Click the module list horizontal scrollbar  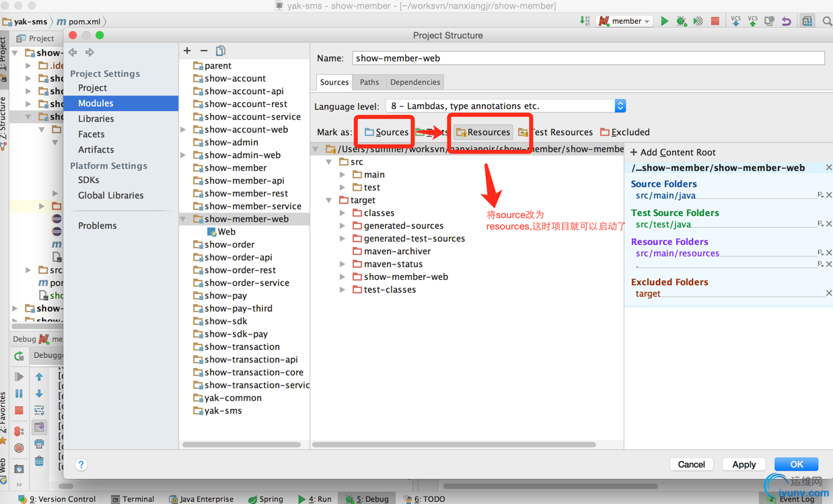pyautogui.click(x=242, y=445)
